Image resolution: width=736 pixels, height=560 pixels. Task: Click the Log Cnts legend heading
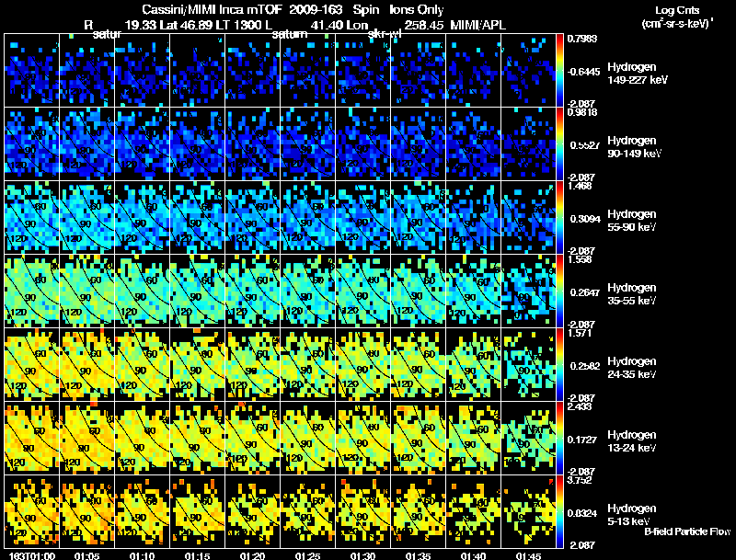point(677,10)
